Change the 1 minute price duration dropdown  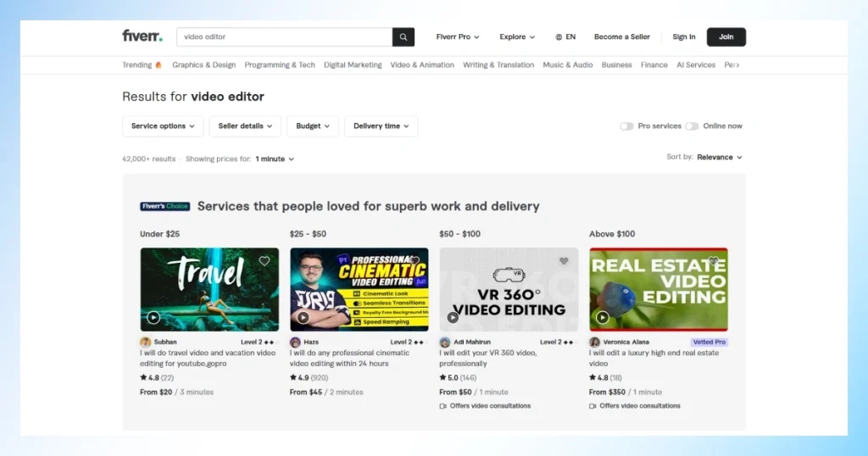tap(275, 158)
